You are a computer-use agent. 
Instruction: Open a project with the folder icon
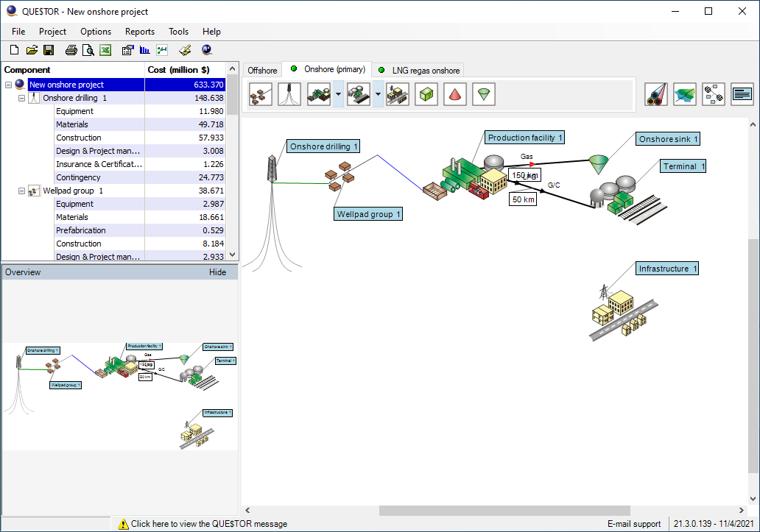point(32,50)
